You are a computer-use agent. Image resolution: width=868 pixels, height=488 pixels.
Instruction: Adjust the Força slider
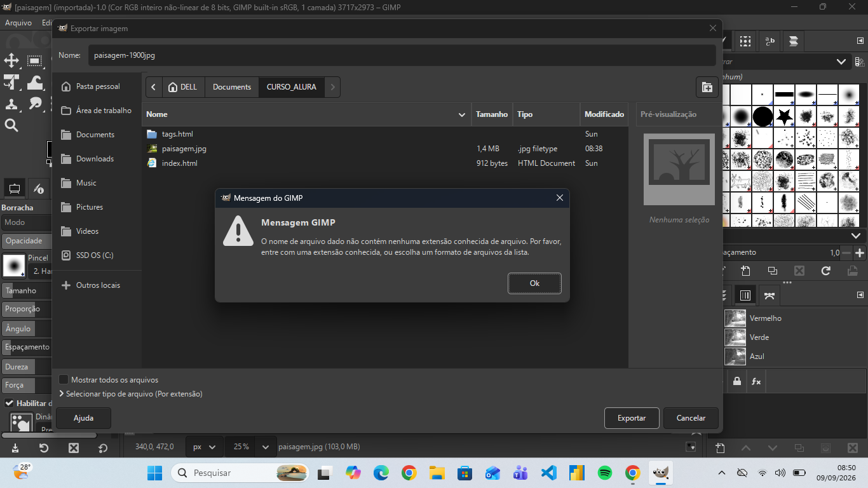[27, 385]
